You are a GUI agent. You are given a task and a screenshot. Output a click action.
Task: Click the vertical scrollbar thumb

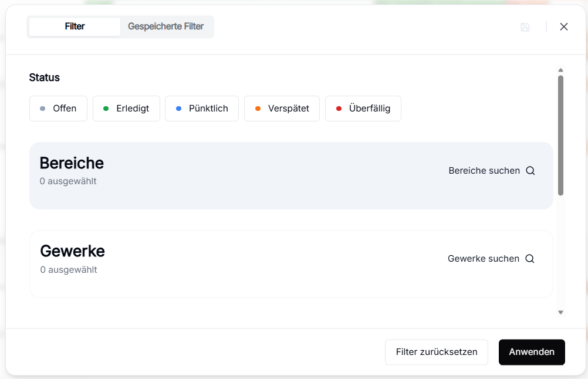click(560, 135)
